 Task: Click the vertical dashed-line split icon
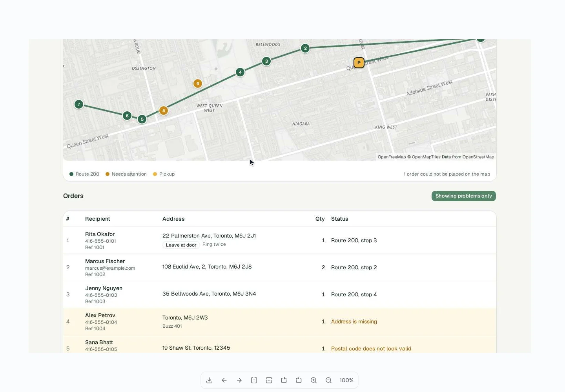click(254, 380)
